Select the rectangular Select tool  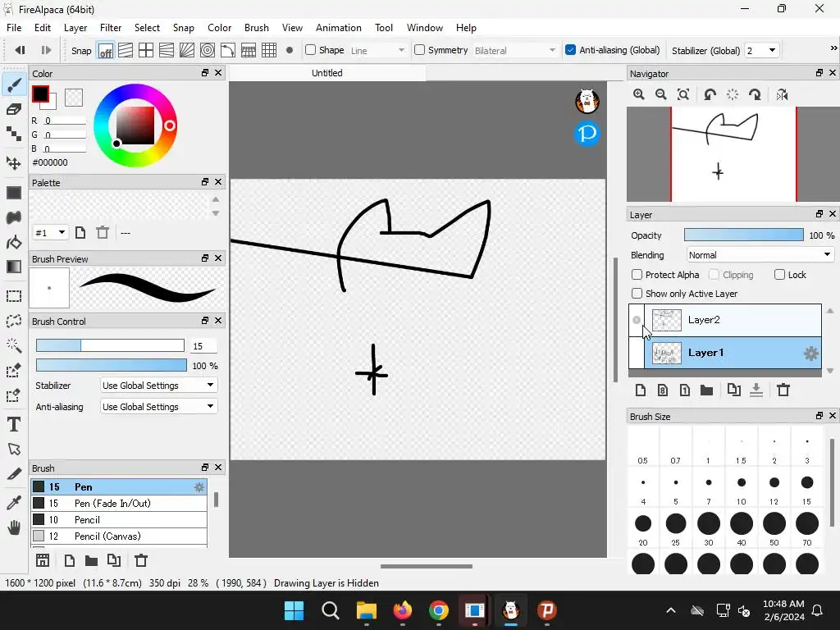(x=14, y=296)
